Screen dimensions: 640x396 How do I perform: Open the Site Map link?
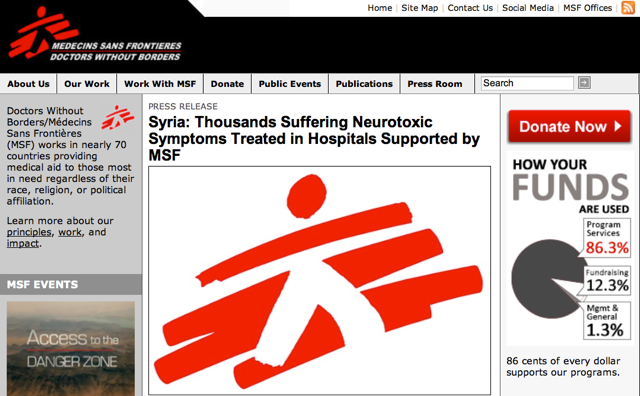point(420,8)
